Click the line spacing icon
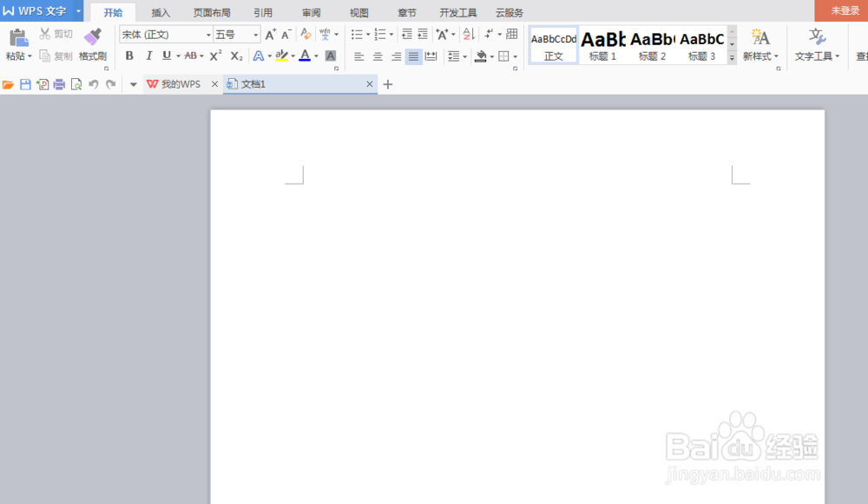 pyautogui.click(x=453, y=56)
